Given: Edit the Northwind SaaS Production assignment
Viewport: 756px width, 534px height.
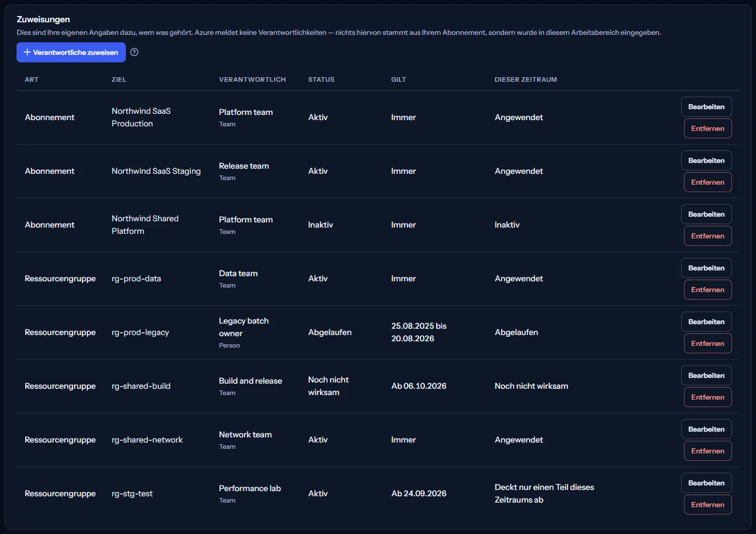Looking at the screenshot, I should click(x=706, y=107).
